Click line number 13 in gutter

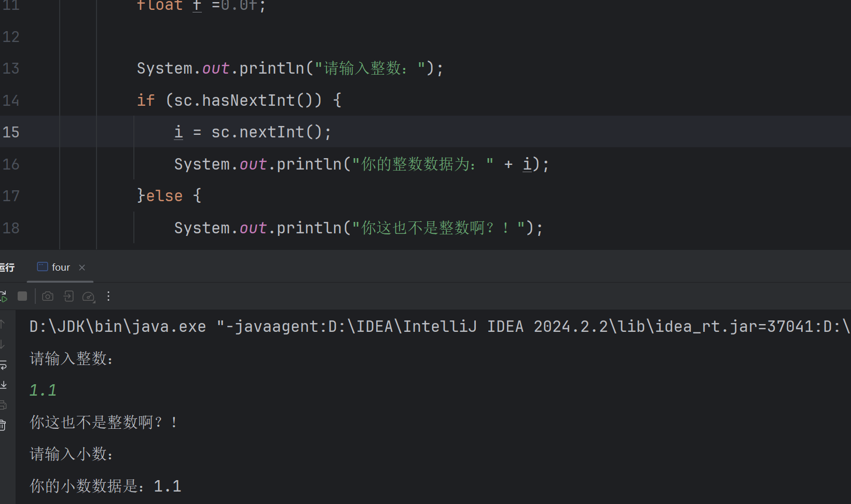point(11,68)
